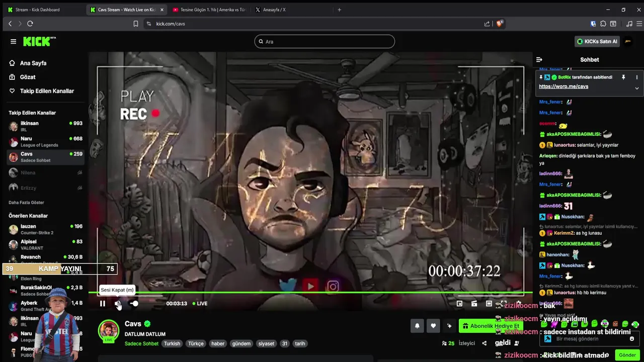Click the Gönder button

pyautogui.click(x=627, y=355)
